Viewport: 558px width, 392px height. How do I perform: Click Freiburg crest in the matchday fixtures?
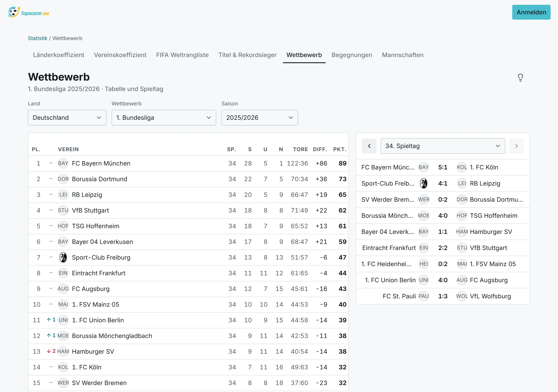pos(424,184)
